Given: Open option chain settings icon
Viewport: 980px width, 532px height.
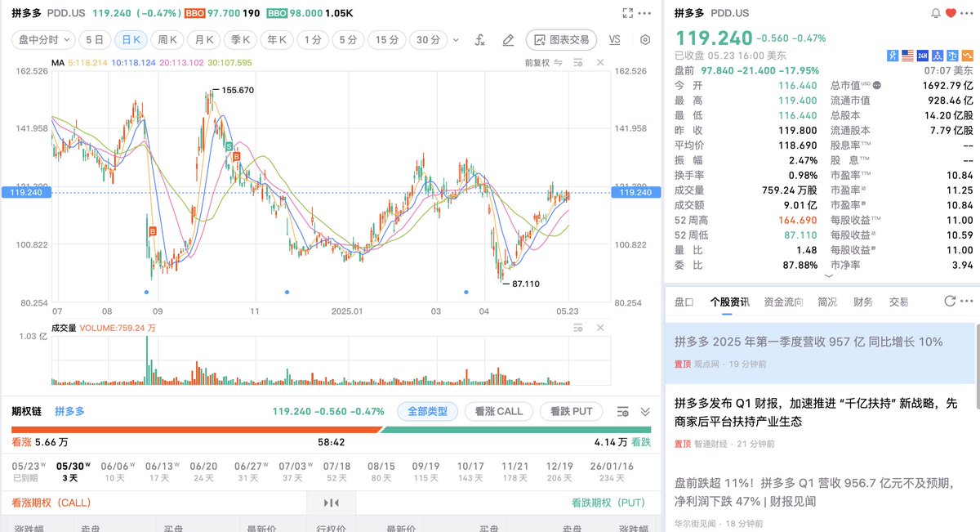Looking at the screenshot, I should click(x=624, y=411).
